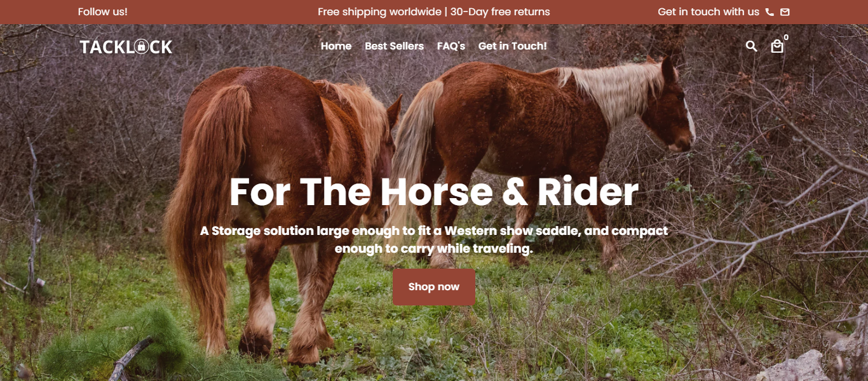Go to the Home menu item
This screenshot has height=381, width=868.
click(336, 46)
